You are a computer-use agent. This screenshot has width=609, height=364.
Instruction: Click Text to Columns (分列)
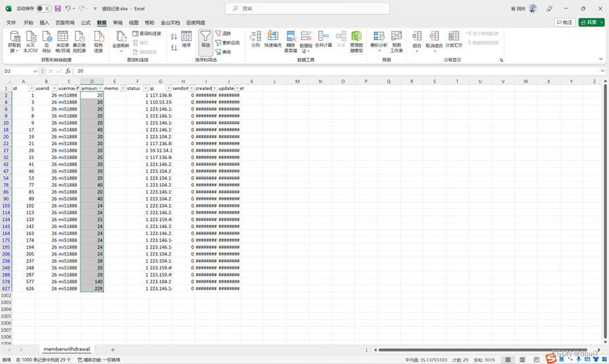point(255,39)
